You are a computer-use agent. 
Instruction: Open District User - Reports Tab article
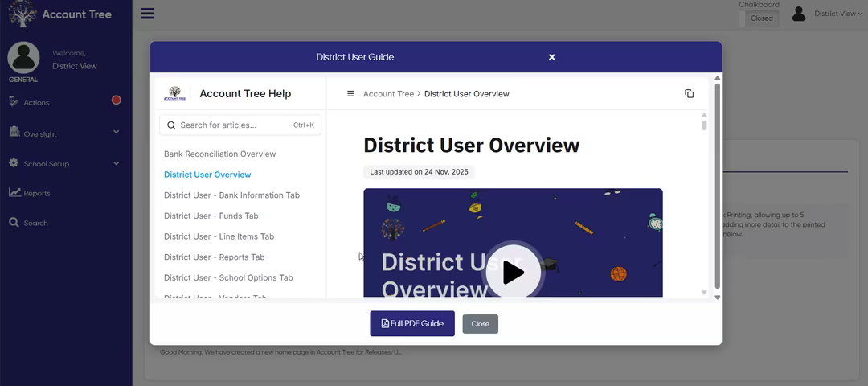click(215, 257)
